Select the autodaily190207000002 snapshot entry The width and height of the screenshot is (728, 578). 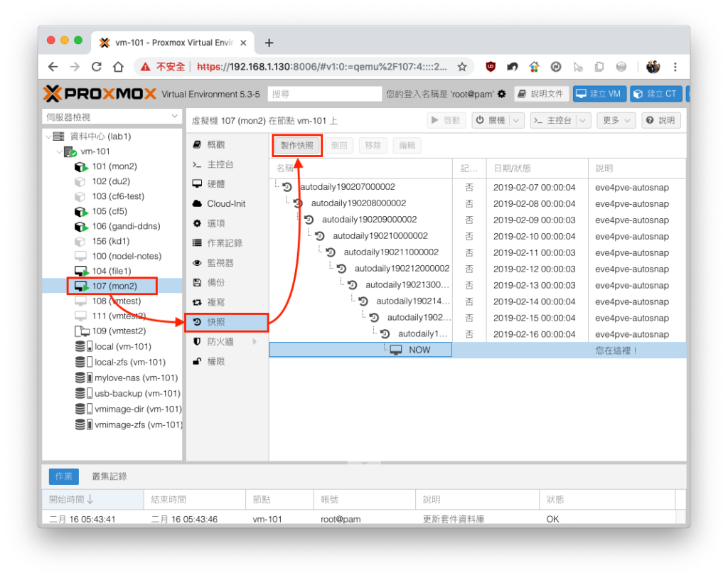click(347, 187)
